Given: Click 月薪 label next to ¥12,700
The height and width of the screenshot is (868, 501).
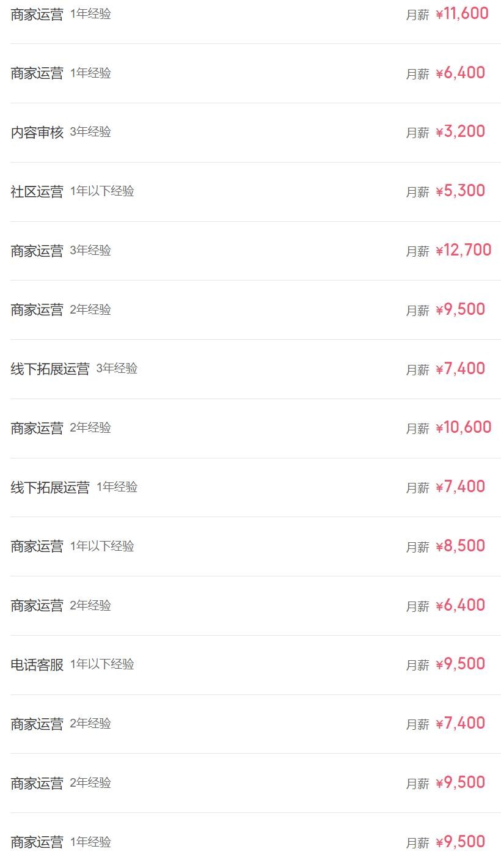Looking at the screenshot, I should (418, 251).
